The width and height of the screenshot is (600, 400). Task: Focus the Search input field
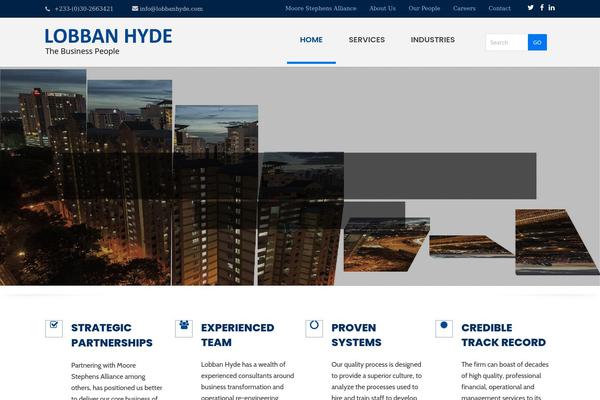(x=507, y=42)
